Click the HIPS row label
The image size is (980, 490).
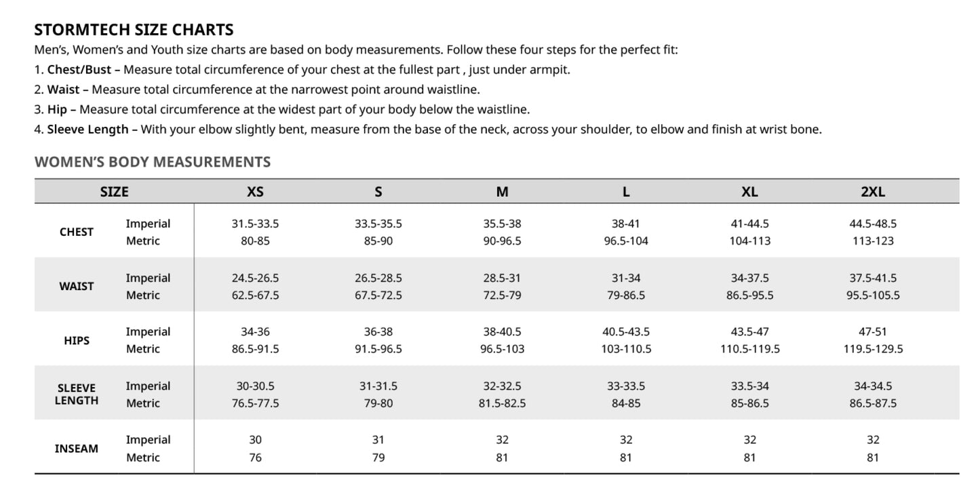(77, 340)
